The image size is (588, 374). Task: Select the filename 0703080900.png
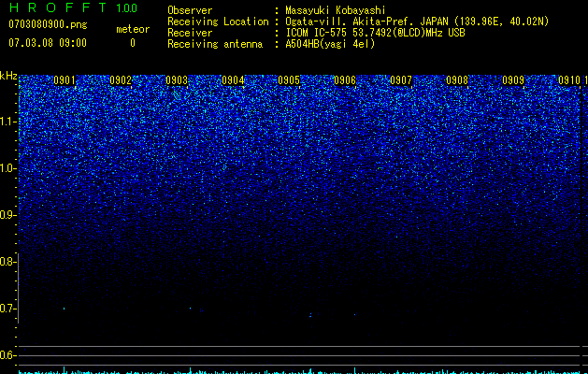(48, 24)
